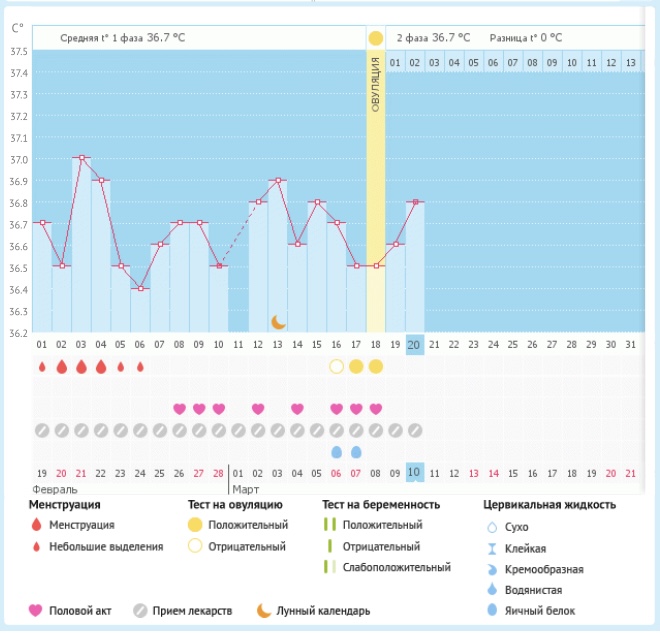Viewport: 660px width, 633px height.
Task: Select the positive ovulation test circle on day 17
Action: tap(356, 366)
